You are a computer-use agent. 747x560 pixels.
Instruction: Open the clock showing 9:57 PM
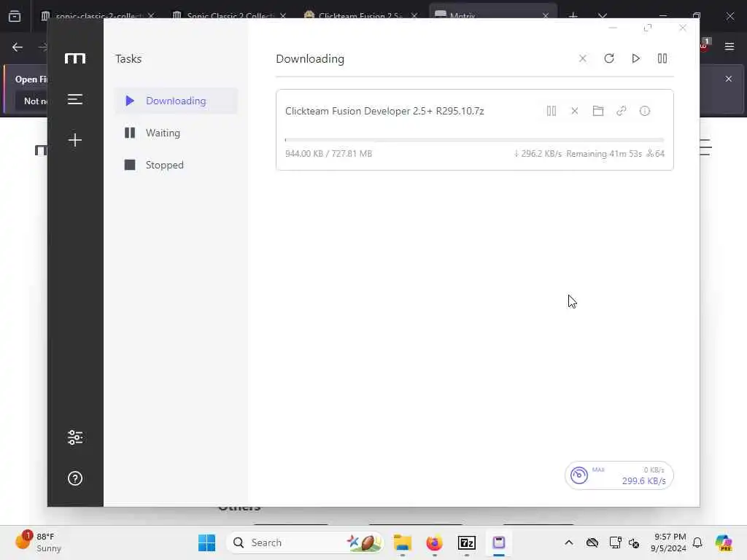point(669,542)
